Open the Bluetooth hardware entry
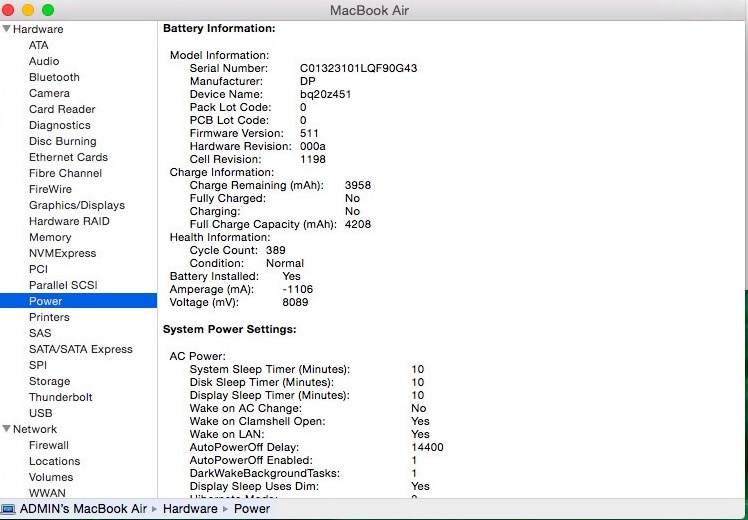 click(x=54, y=77)
